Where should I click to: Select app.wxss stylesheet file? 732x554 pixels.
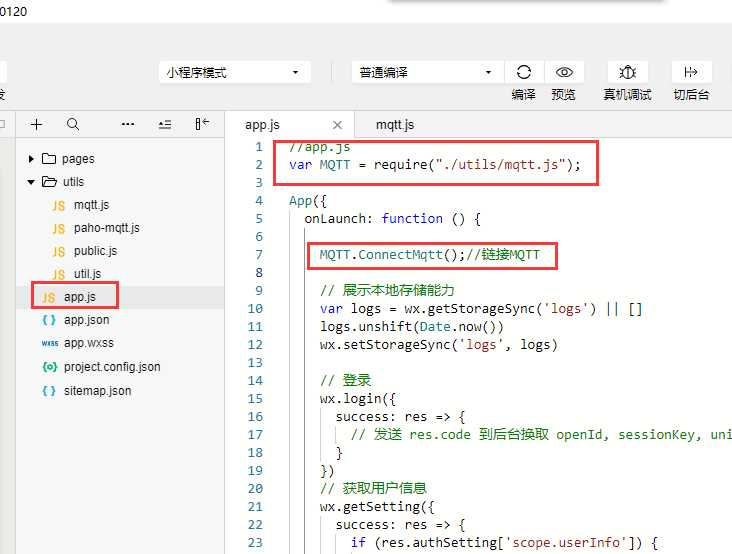tap(89, 344)
